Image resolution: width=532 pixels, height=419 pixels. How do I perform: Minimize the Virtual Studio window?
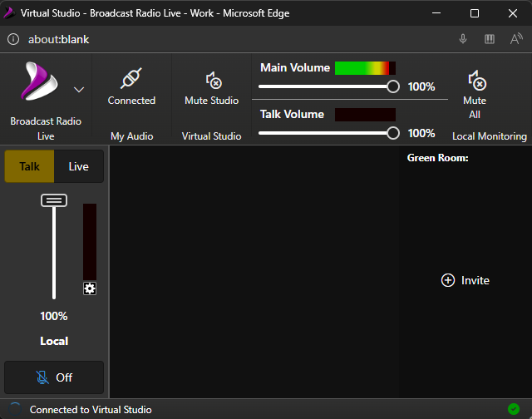point(436,13)
